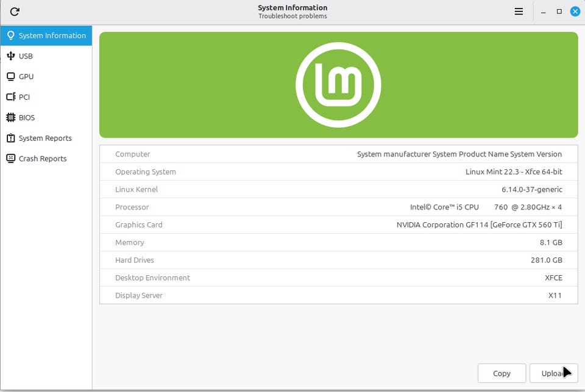Close the System Information window
The height and width of the screenshot is (392, 585).
[575, 12]
